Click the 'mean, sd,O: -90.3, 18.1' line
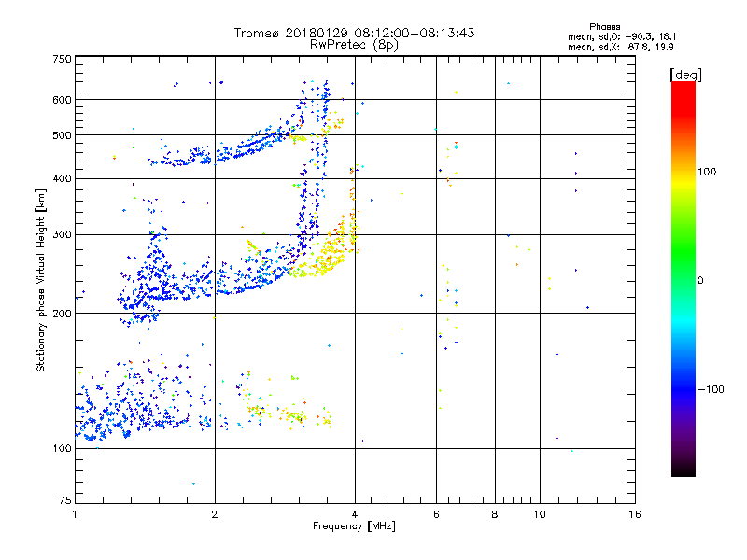747x560 pixels. point(622,36)
